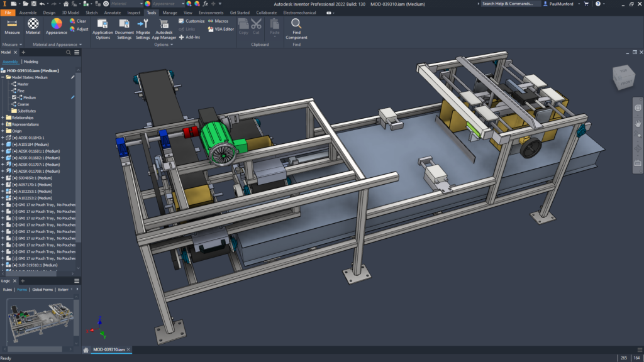
Task: Open Document Settings
Action: [124, 24]
